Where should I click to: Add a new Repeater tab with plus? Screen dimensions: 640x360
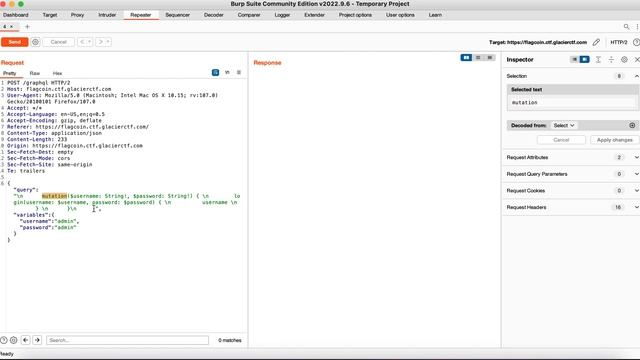[x=27, y=27]
